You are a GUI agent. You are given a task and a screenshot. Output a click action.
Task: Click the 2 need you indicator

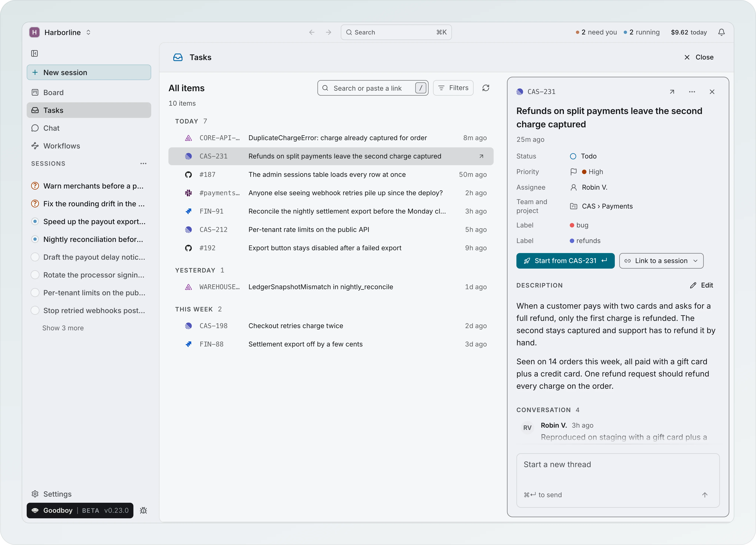[596, 32]
